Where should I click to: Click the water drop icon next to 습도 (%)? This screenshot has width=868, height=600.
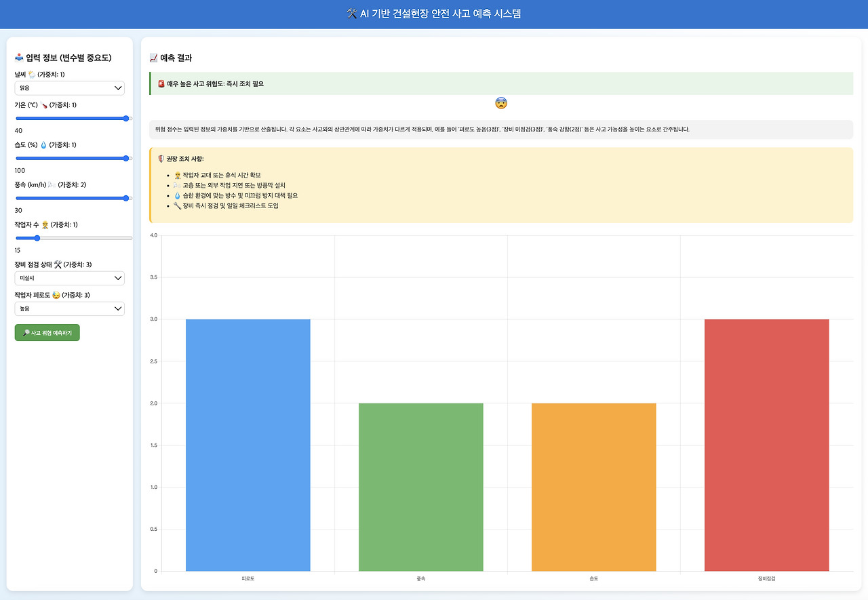pyautogui.click(x=43, y=145)
